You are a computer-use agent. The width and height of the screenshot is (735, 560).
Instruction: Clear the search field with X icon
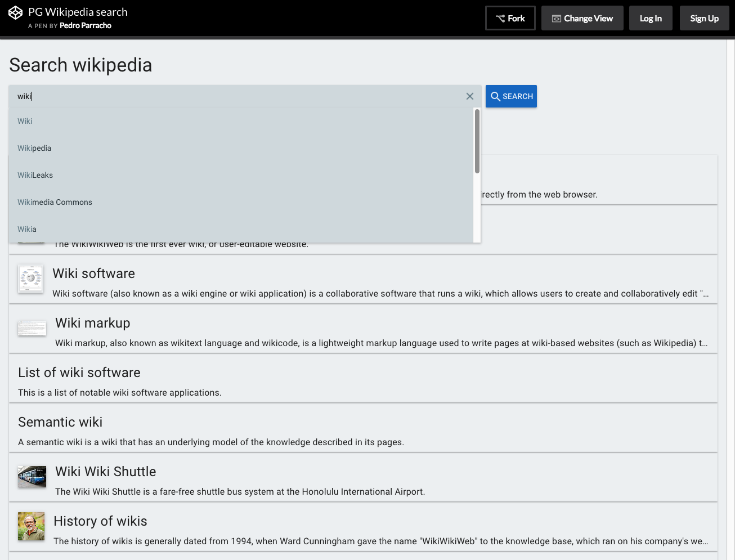[470, 96]
